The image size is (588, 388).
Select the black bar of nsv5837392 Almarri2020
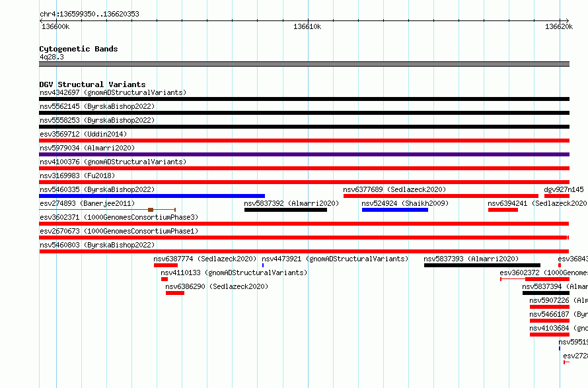(x=286, y=210)
